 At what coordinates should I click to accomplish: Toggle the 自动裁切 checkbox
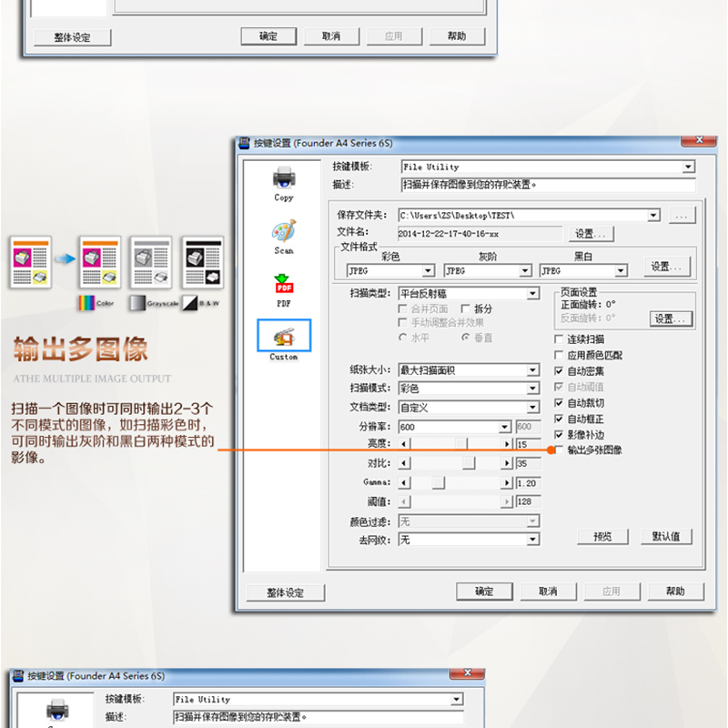click(559, 403)
